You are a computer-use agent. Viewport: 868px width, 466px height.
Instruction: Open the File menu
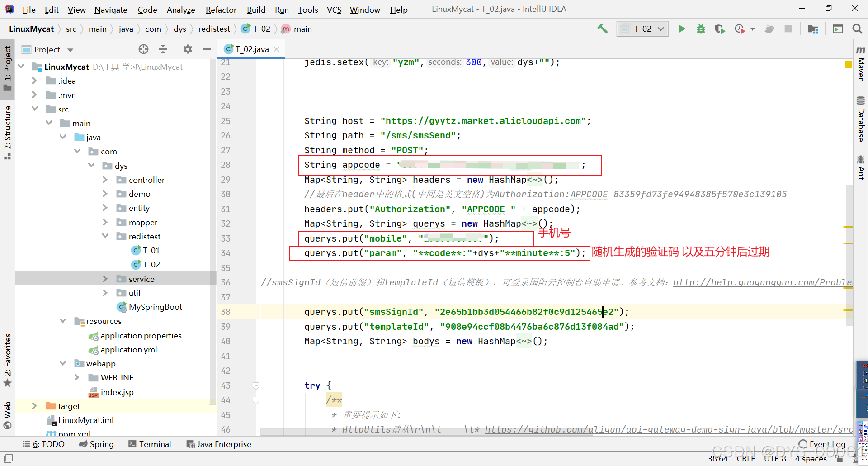pyautogui.click(x=29, y=10)
